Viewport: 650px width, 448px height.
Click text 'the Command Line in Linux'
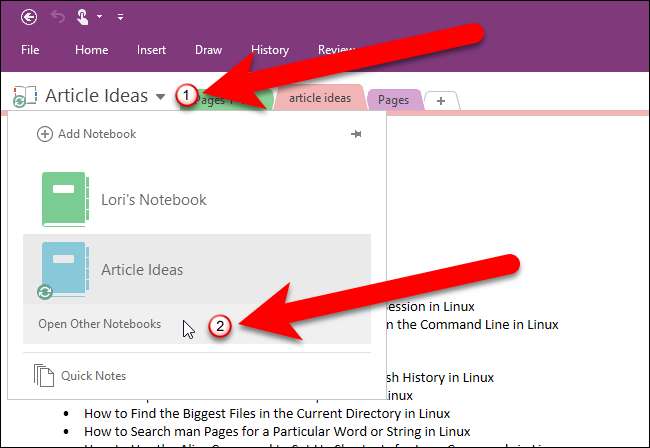pyautogui.click(x=478, y=324)
